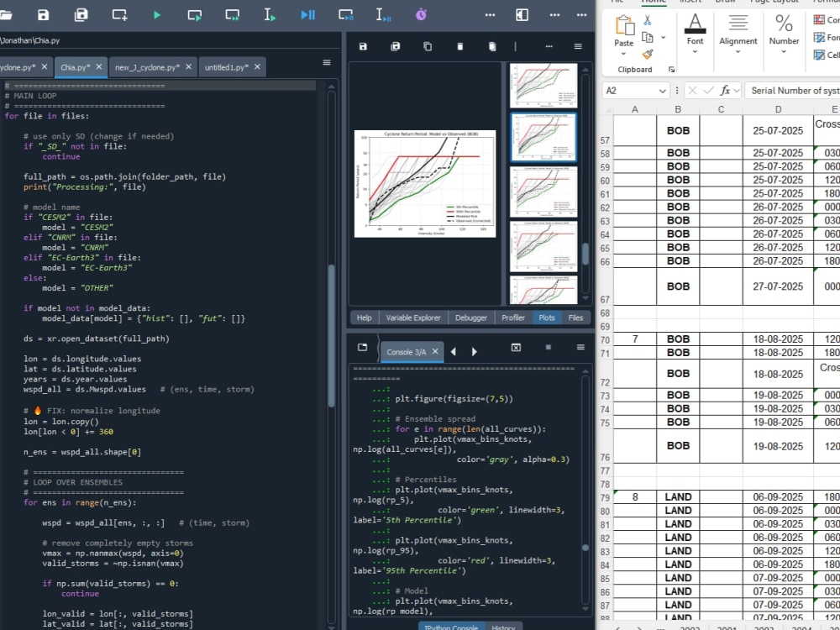Click the interrupt kernel stop square
The image size is (840, 630).
click(548, 347)
